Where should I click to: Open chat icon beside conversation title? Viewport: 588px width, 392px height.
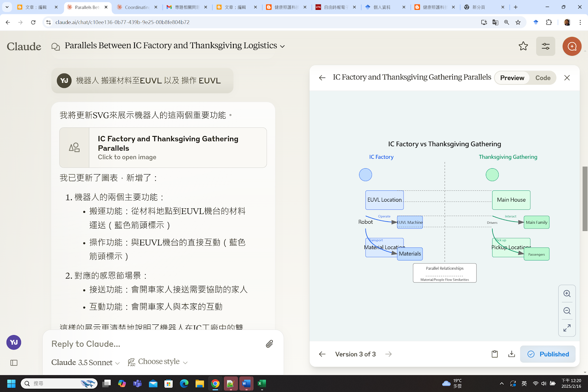point(55,47)
